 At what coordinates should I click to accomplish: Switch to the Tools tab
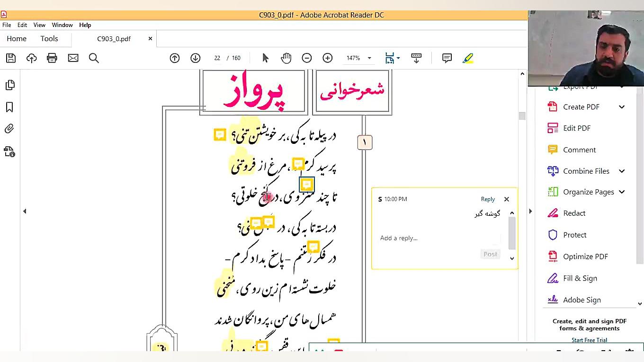[x=49, y=38]
